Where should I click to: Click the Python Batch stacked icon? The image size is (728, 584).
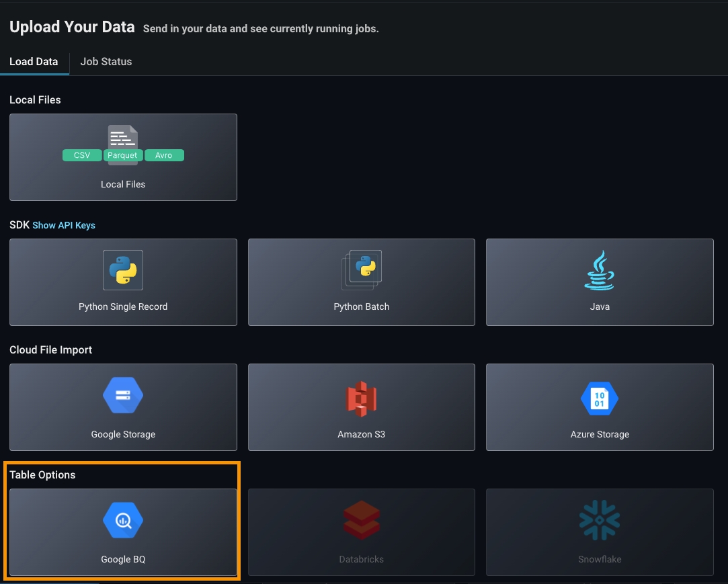(362, 270)
